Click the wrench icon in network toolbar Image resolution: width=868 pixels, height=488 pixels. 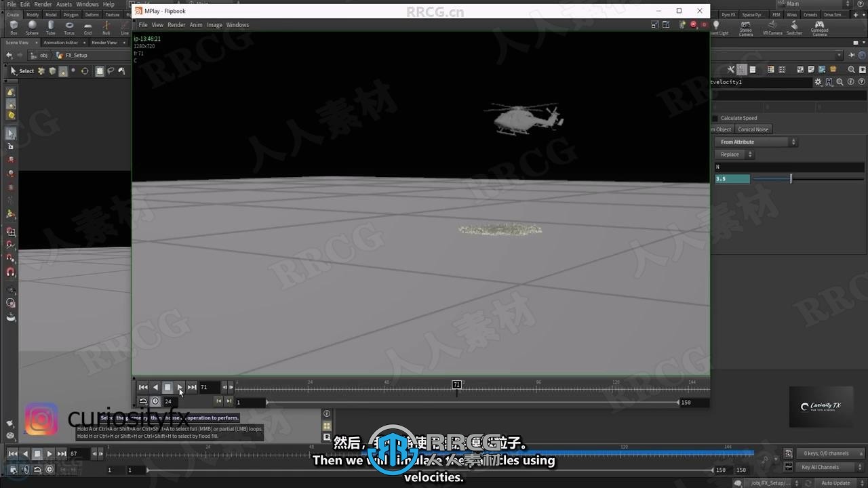(730, 69)
